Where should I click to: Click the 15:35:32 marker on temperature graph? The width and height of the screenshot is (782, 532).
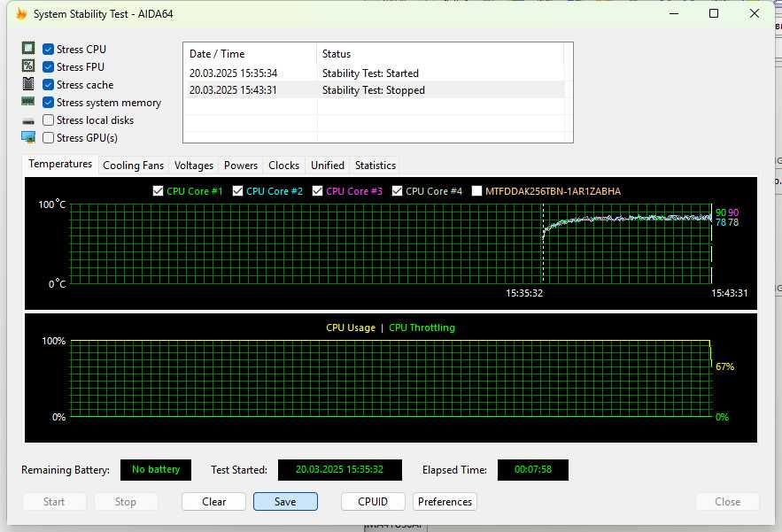pos(524,293)
